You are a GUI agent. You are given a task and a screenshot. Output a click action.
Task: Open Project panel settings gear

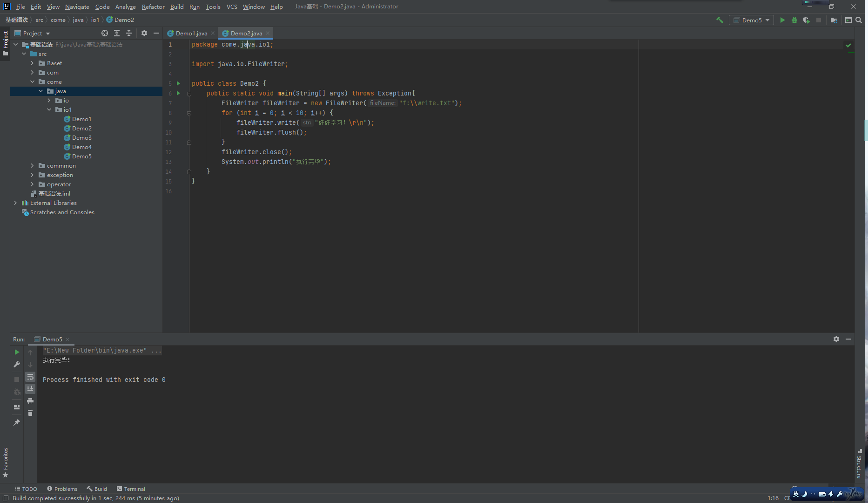144,33
